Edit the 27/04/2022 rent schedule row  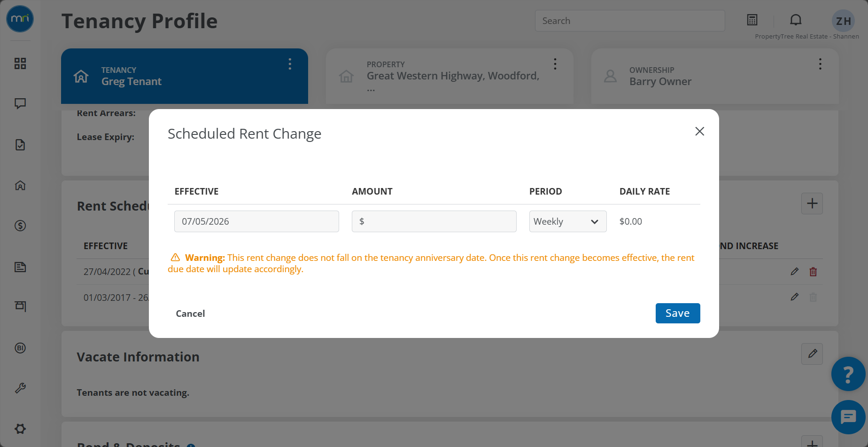pyautogui.click(x=795, y=272)
